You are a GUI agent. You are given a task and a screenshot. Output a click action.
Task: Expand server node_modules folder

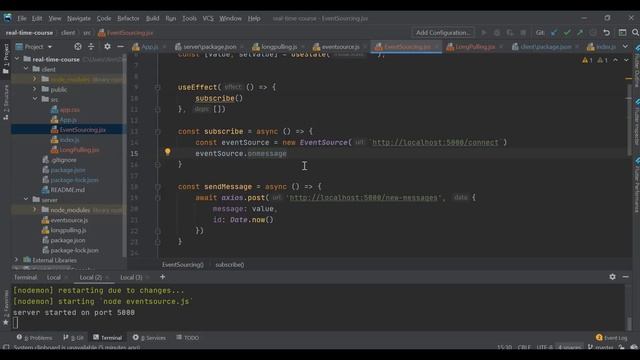35,210
